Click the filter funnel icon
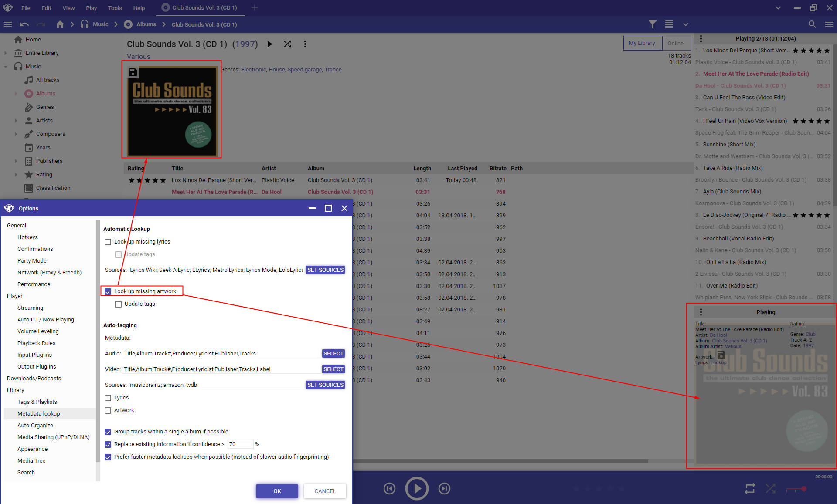The image size is (837, 504). [652, 24]
